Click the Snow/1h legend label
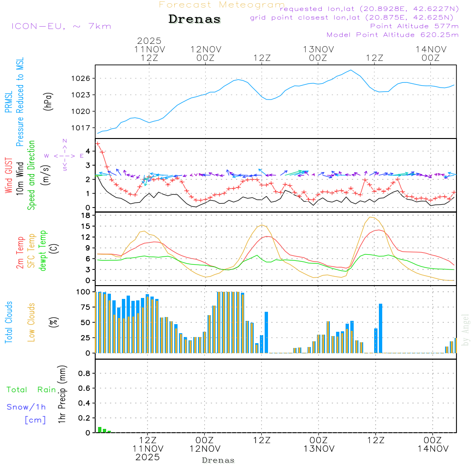Viewport: 476px width, 476px height. [x=26, y=407]
